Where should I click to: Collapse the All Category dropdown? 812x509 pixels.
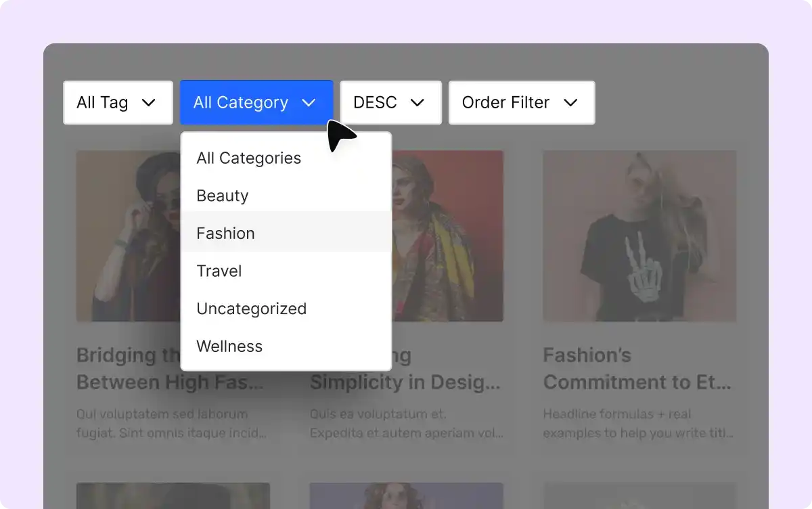256,103
